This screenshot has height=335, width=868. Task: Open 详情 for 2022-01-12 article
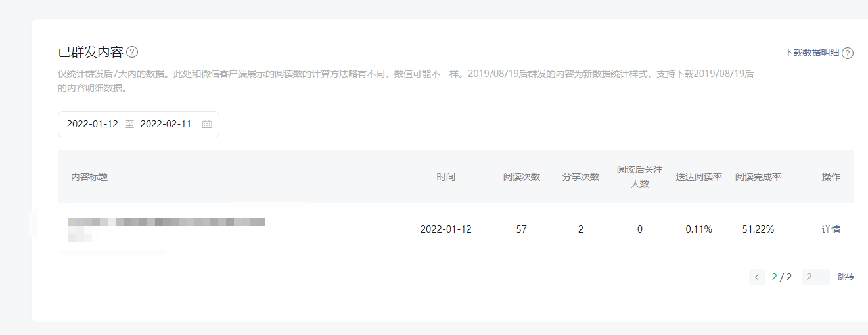tap(831, 229)
